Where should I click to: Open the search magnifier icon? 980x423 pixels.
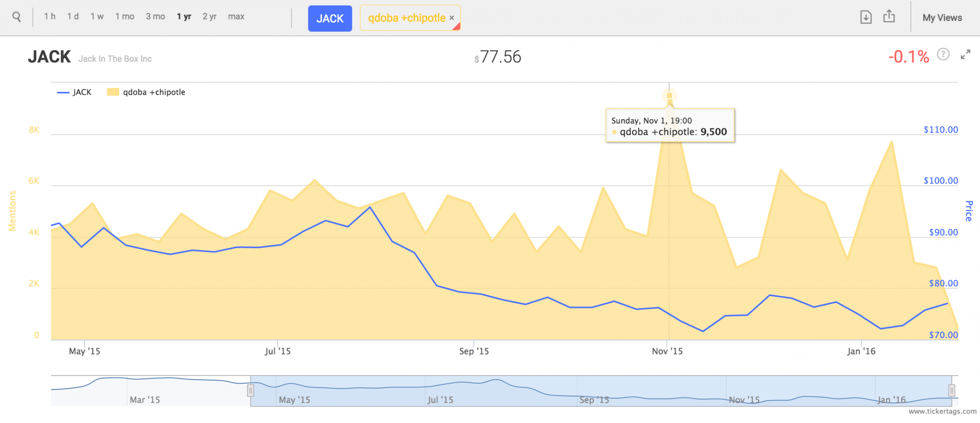[x=16, y=17]
